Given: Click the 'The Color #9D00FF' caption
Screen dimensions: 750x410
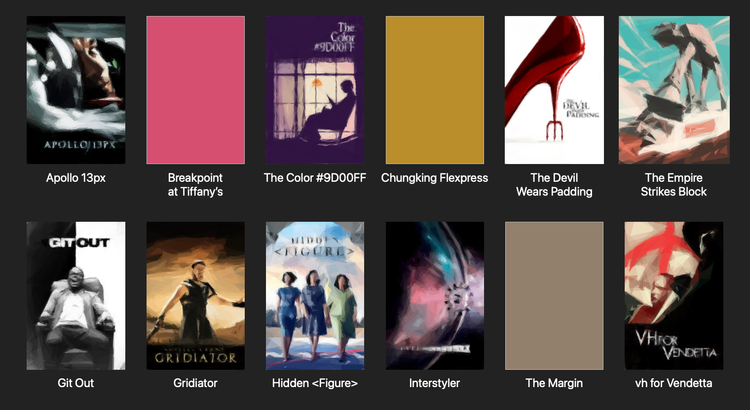Looking at the screenshot, I should [315, 178].
